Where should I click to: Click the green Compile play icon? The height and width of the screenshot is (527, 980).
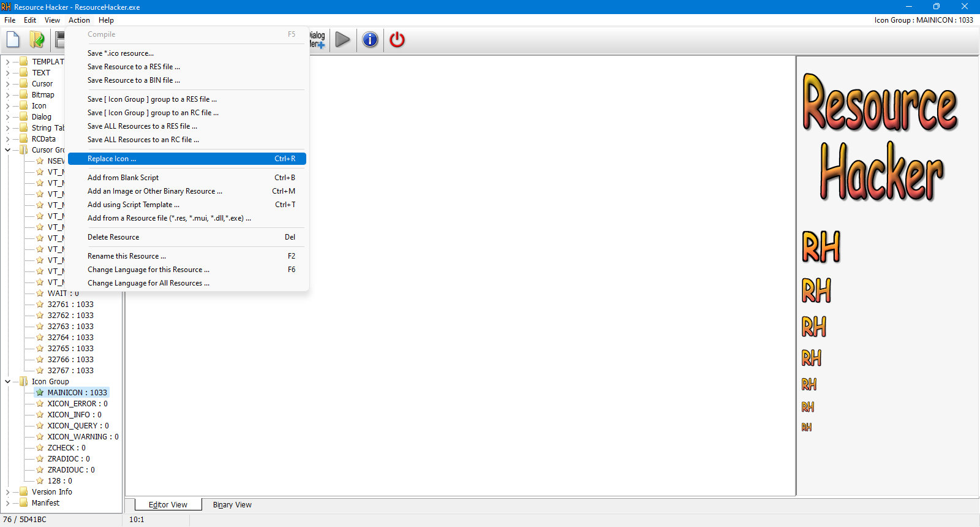point(343,40)
